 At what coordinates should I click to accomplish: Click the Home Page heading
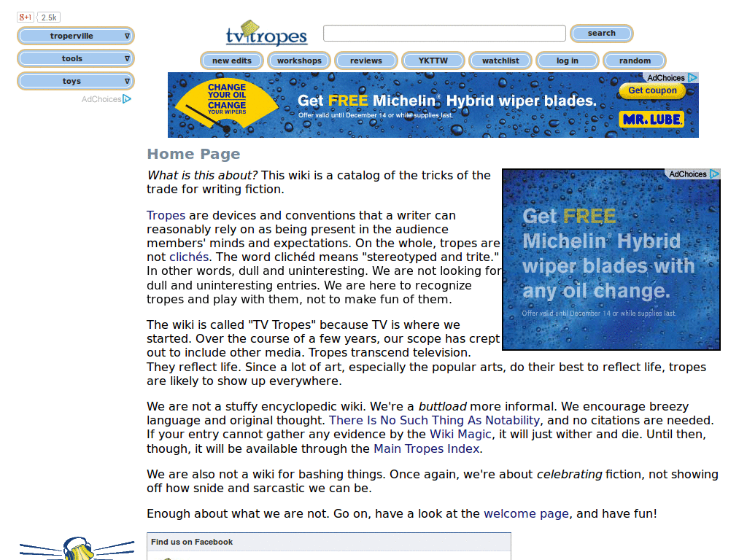(193, 155)
